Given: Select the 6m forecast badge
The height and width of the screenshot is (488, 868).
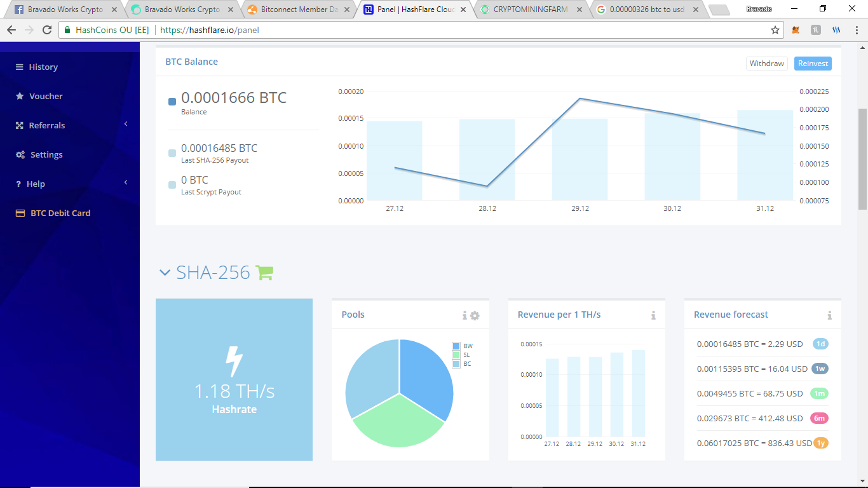Looking at the screenshot, I should pyautogui.click(x=819, y=418).
